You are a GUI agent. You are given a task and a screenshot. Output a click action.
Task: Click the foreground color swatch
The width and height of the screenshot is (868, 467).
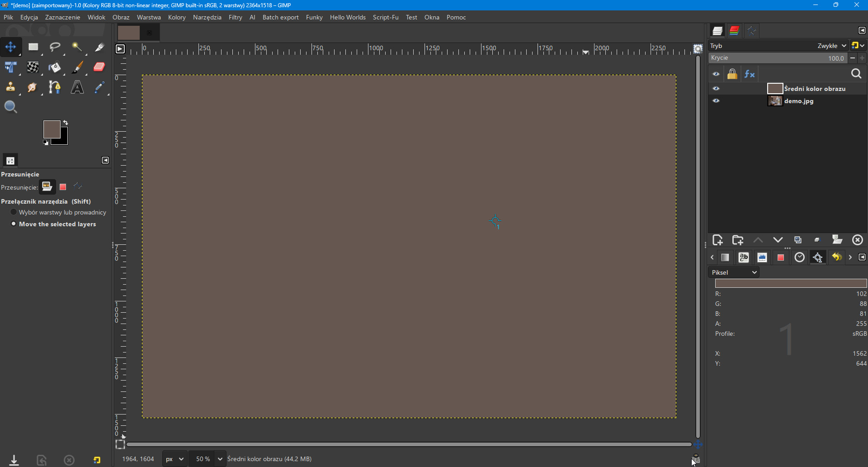(51, 129)
